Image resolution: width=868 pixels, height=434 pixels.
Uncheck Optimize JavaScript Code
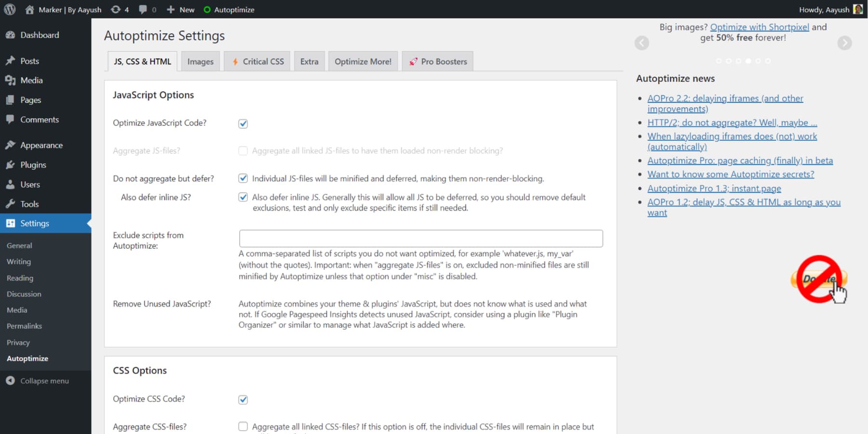coord(243,123)
